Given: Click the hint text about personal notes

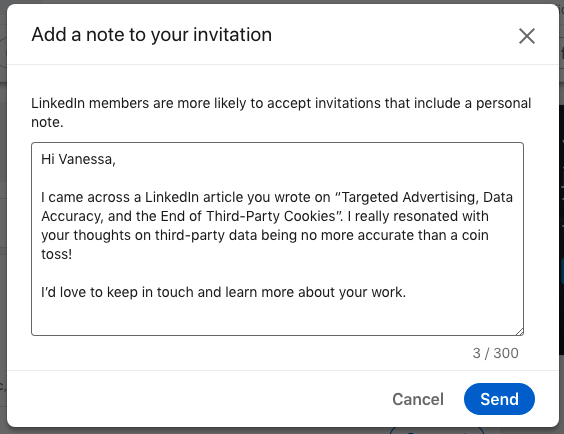Looking at the screenshot, I should (x=281, y=113).
